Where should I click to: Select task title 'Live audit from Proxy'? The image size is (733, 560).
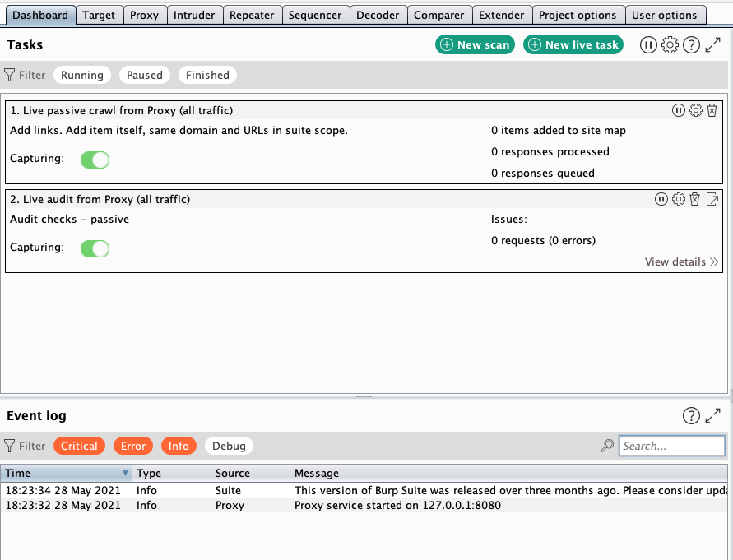100,199
